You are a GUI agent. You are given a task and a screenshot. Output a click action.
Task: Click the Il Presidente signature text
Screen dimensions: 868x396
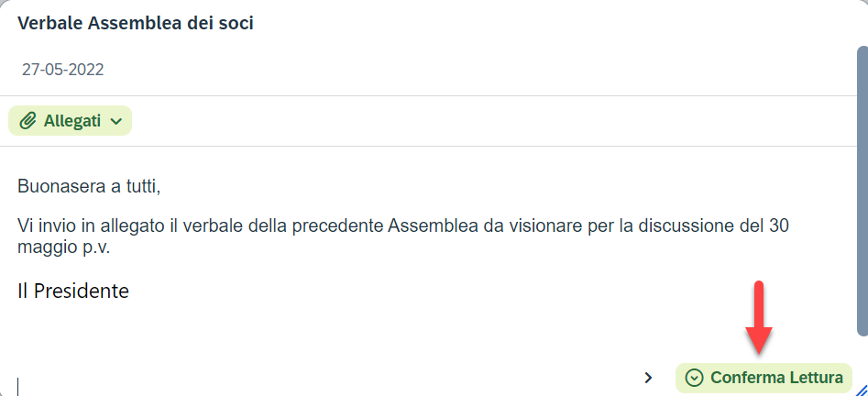click(x=73, y=291)
